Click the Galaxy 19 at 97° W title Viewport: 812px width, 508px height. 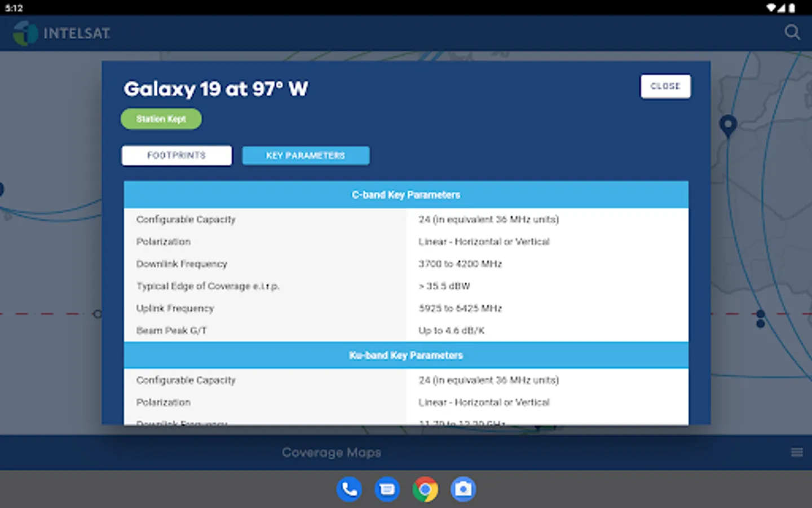tap(216, 89)
